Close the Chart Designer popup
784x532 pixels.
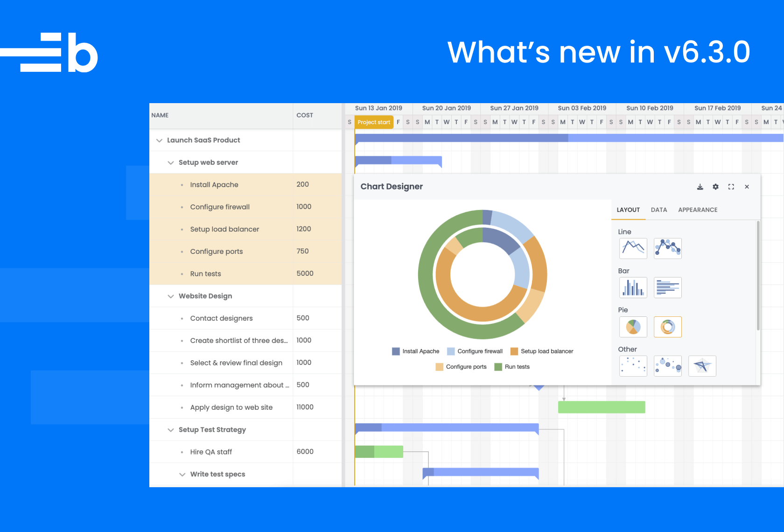tap(747, 187)
